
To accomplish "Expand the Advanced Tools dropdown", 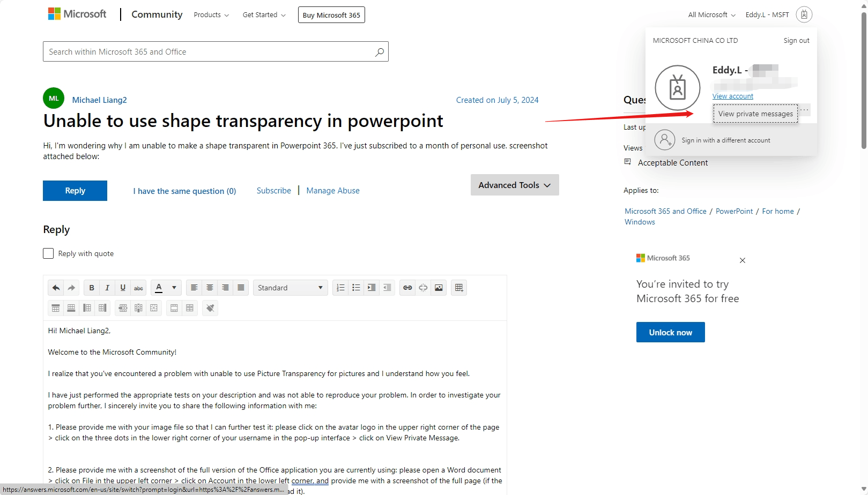I will (x=515, y=185).
